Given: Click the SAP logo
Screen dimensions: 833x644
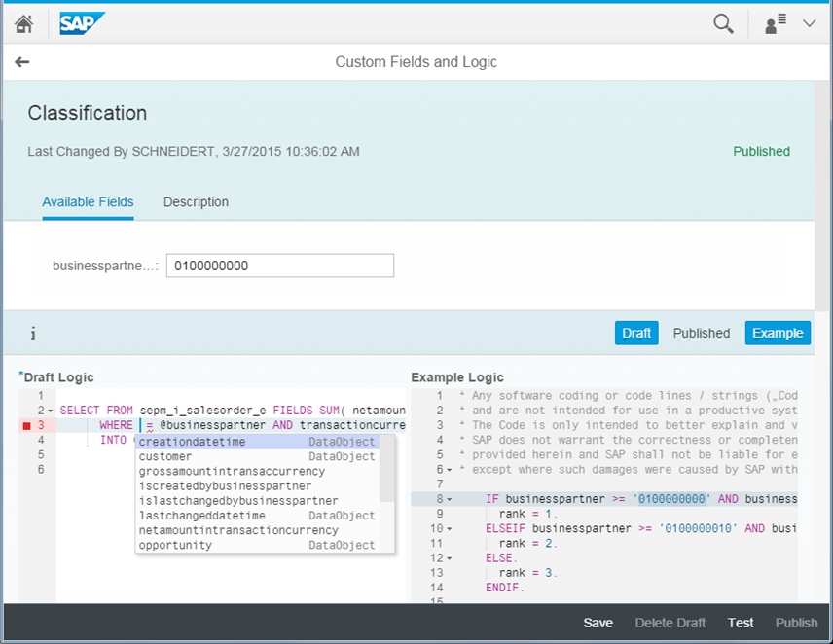Looking at the screenshot, I should 82,22.
